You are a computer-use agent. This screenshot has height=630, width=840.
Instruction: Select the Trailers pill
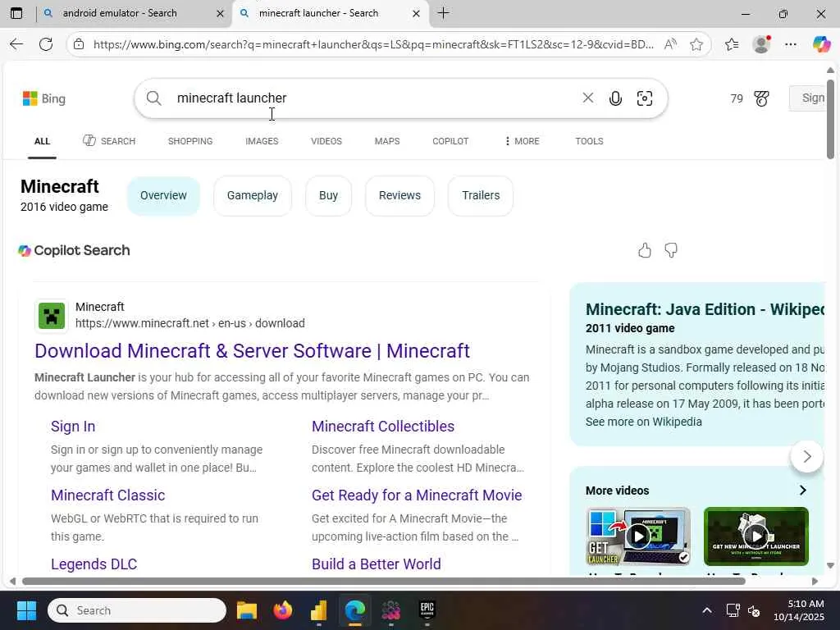click(481, 195)
